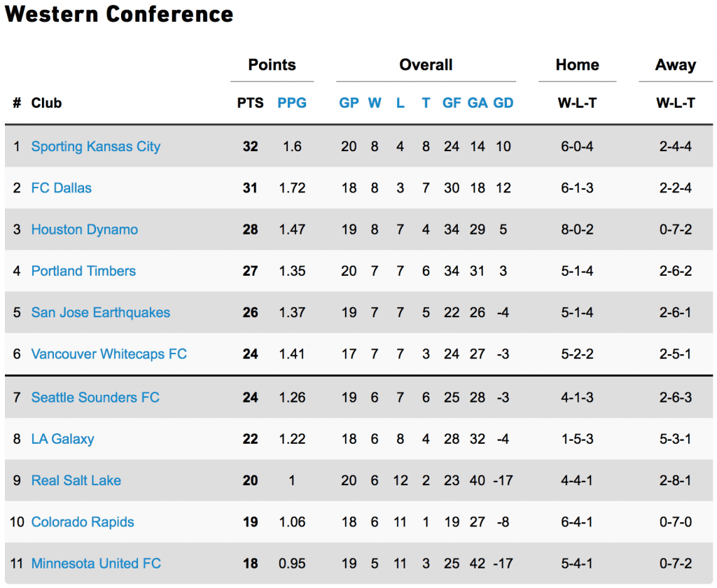717x588 pixels.
Task: Sort table by L losses column
Action: click(x=400, y=103)
